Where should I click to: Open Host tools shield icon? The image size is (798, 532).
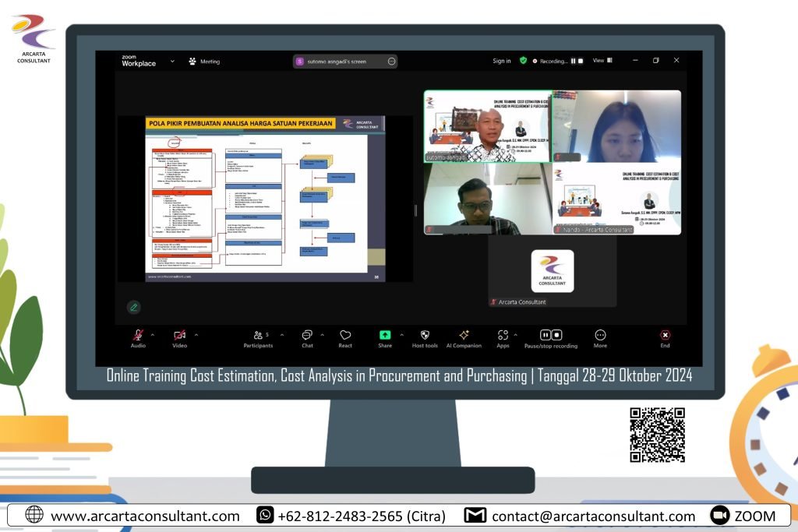pos(425,335)
